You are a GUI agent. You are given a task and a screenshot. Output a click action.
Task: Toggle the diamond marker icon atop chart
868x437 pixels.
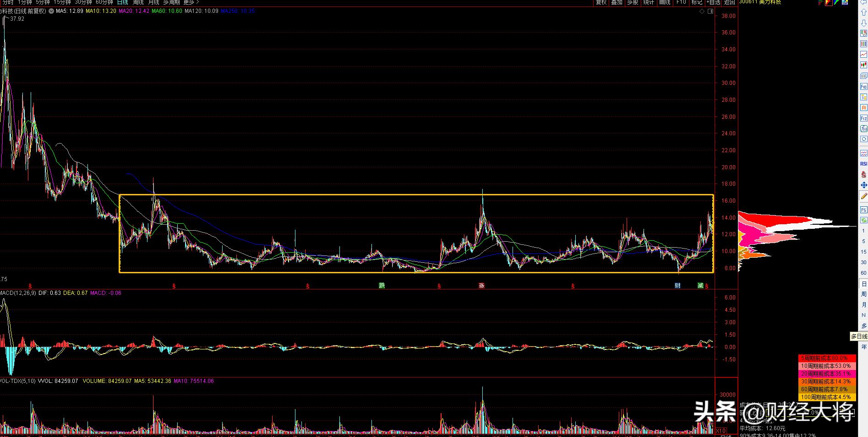[702, 11]
